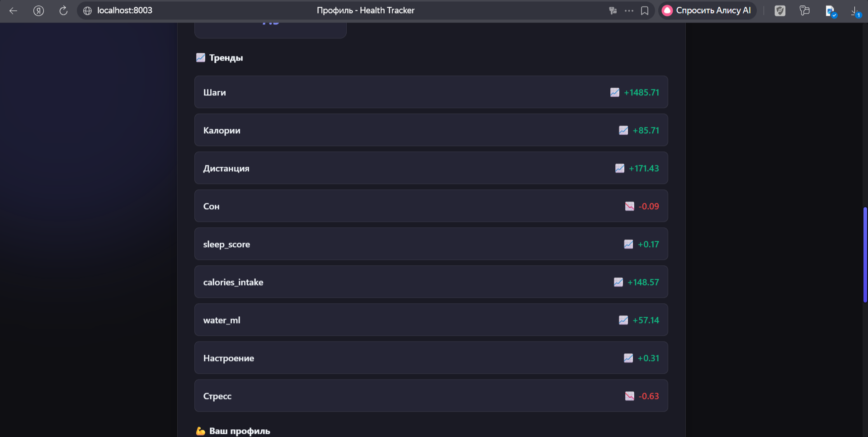Open the three-dots page menu
This screenshot has height=437, width=868.
coord(629,10)
